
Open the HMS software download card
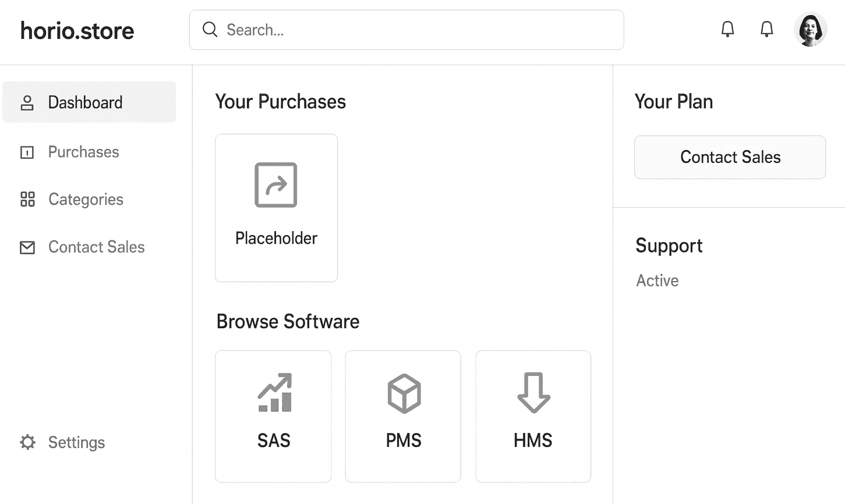click(533, 416)
